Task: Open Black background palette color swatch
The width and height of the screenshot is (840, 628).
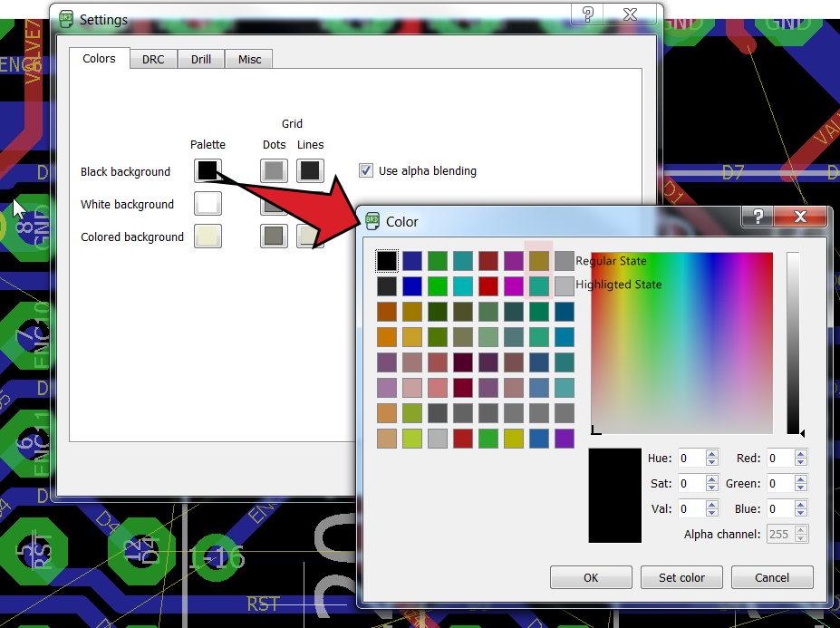Action: point(208,171)
